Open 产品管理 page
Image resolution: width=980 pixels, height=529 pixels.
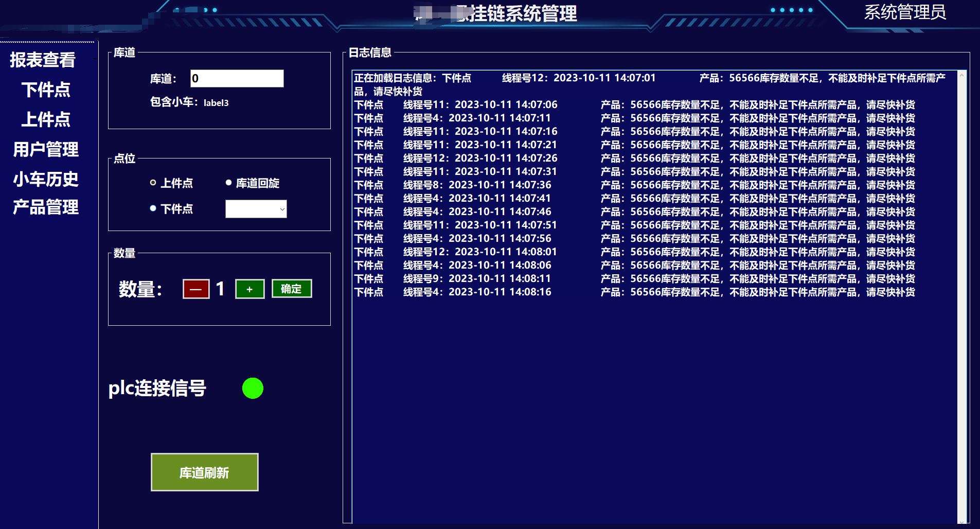pyautogui.click(x=46, y=207)
